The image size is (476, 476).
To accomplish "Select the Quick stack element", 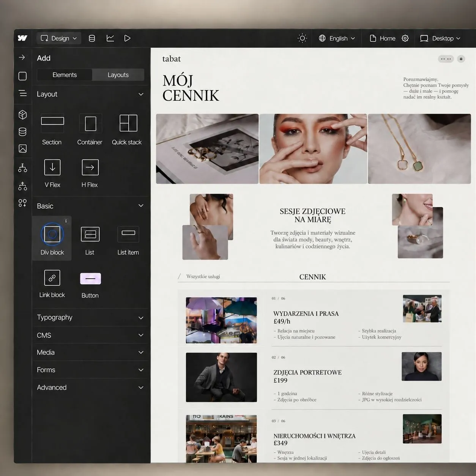I will [127, 129].
